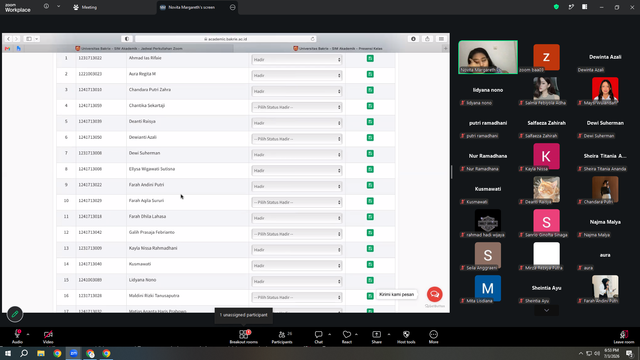This screenshot has width=640, height=360.
Task: Click green save icon for Chantika Sekartaji
Action: (370, 106)
